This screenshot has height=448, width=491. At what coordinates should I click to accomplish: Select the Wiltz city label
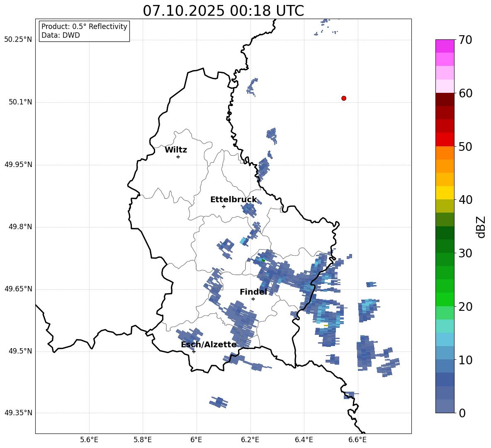point(176,150)
